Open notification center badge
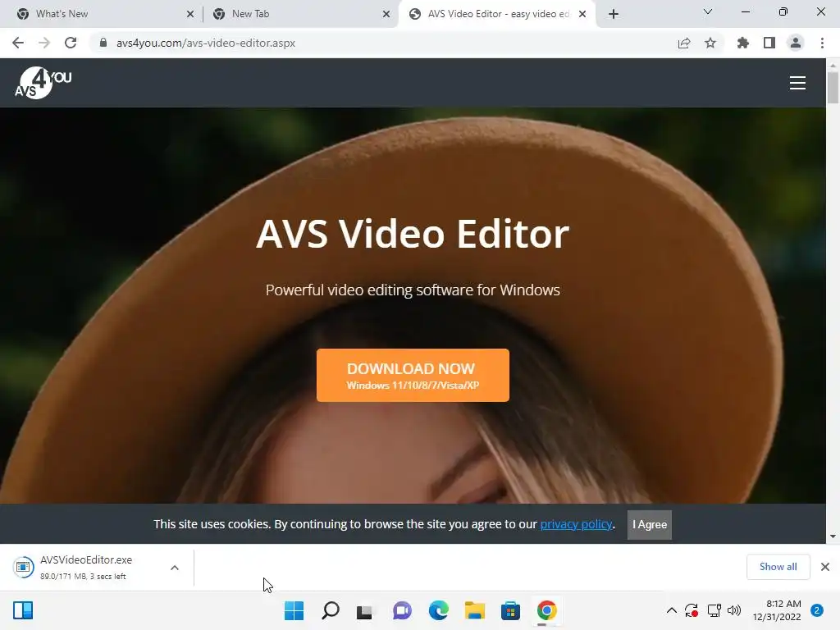 coord(817,610)
